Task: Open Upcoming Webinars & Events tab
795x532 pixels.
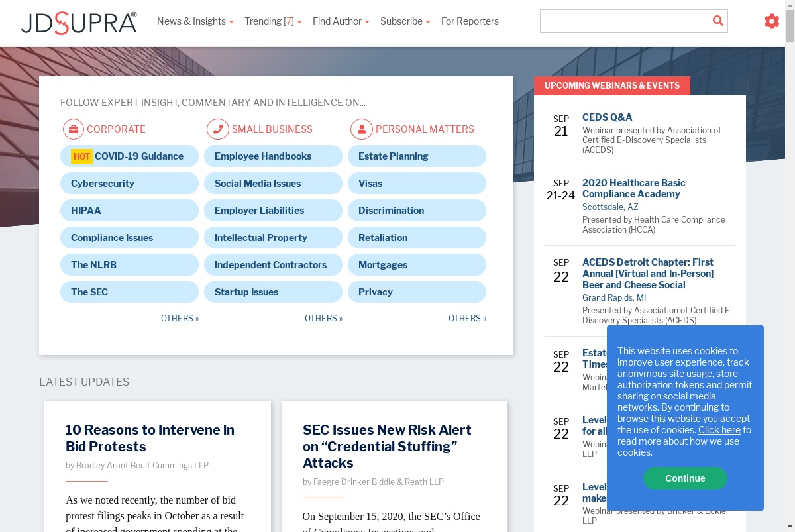Action: [612, 86]
